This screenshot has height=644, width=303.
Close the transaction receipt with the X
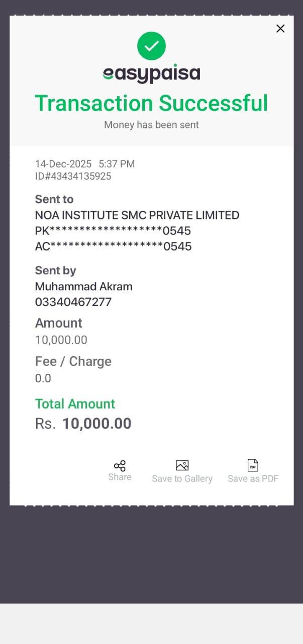tap(280, 29)
